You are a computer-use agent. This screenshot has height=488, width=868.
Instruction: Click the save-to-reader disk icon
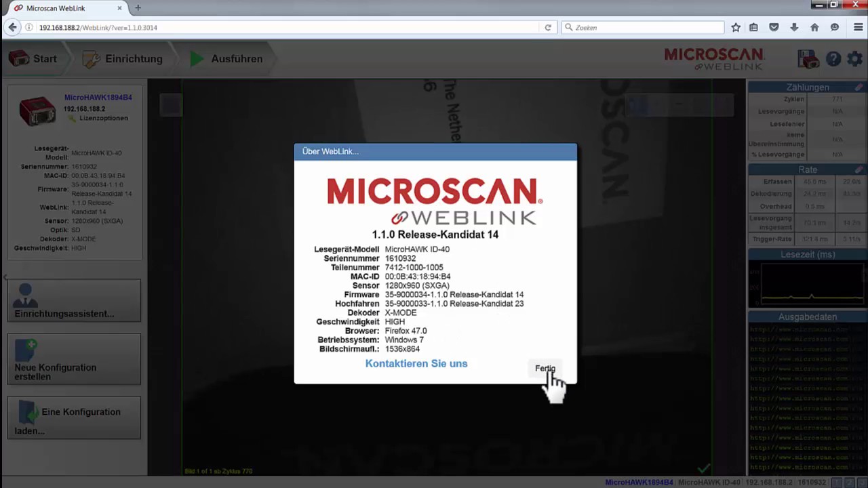pyautogui.click(x=808, y=59)
